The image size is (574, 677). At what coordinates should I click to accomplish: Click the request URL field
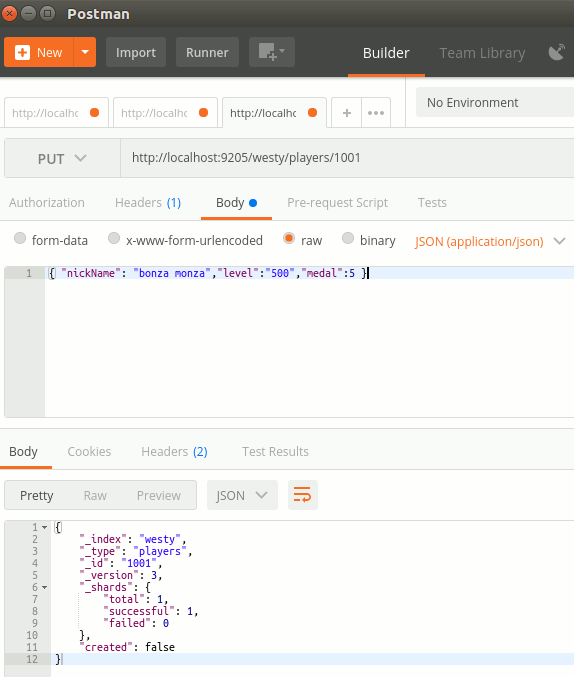347,158
